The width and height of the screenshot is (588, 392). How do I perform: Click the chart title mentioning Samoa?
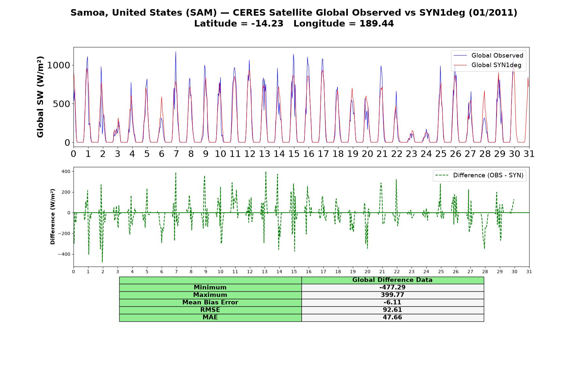pyautogui.click(x=294, y=13)
